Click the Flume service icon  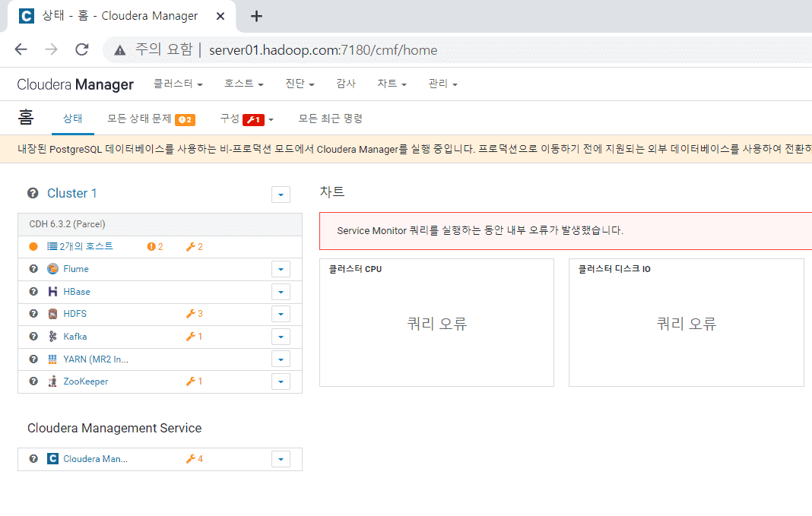click(x=52, y=268)
